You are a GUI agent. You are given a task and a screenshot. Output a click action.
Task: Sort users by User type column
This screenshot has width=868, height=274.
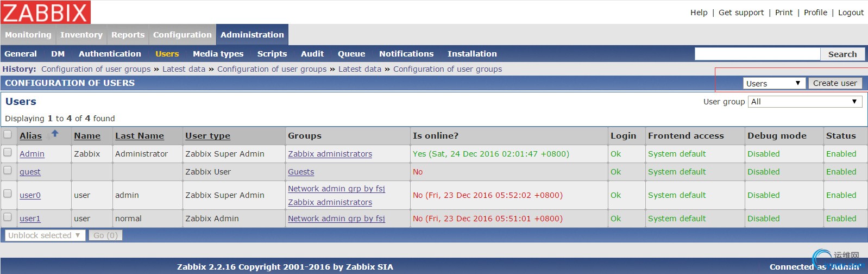click(207, 136)
